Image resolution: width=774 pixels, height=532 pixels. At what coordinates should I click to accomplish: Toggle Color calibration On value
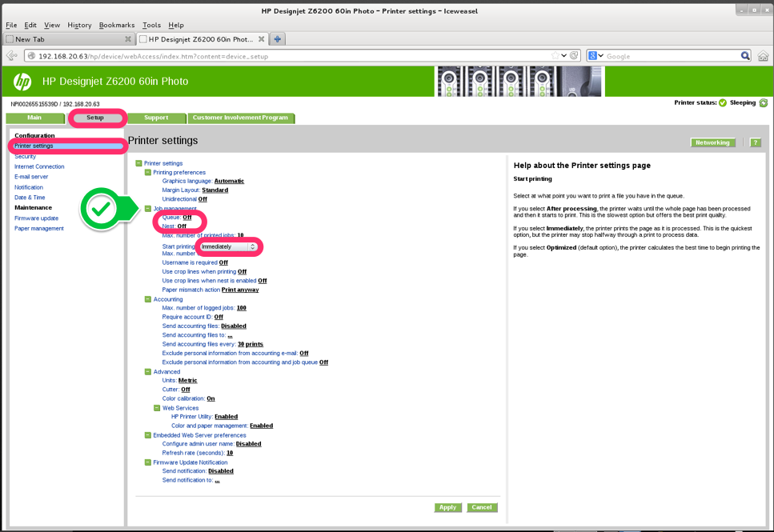[x=211, y=398]
